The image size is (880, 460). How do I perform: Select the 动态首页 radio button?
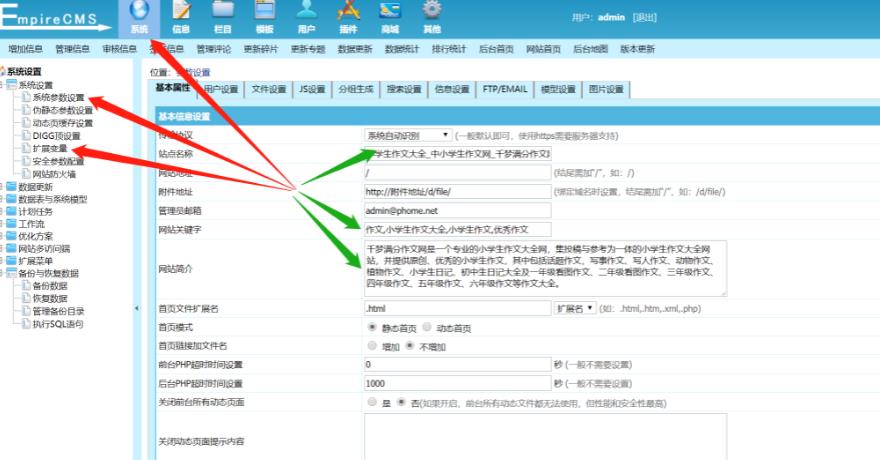coord(427,327)
